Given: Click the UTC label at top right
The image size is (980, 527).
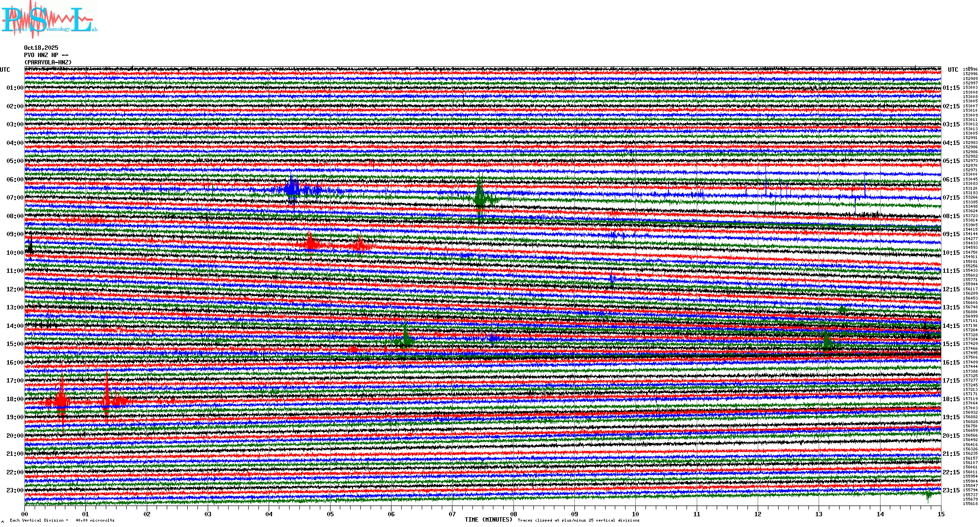Looking at the screenshot, I should (x=953, y=70).
